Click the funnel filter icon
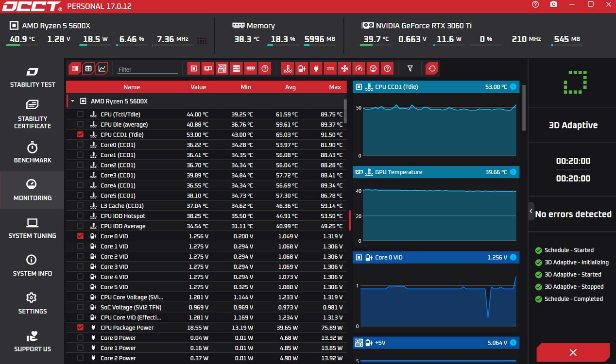Screen dimensions: 616x364 click(x=410, y=69)
